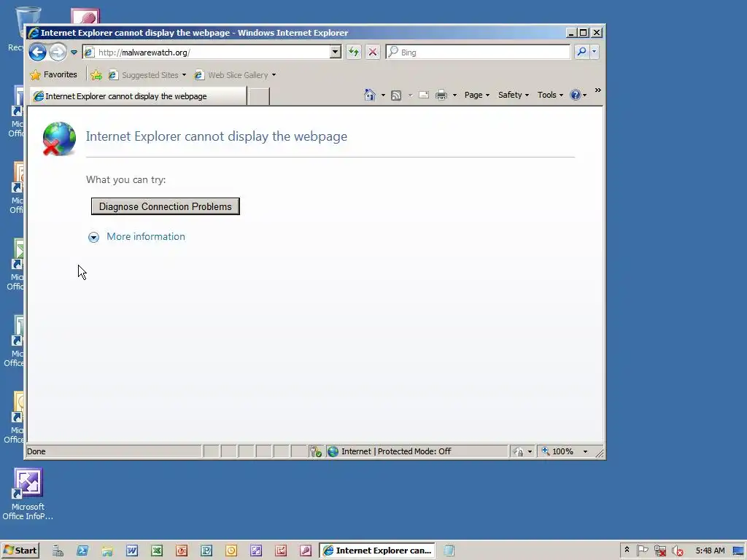Click the Bing search box
The width and height of the screenshot is (747, 560).
pyautogui.click(x=478, y=52)
